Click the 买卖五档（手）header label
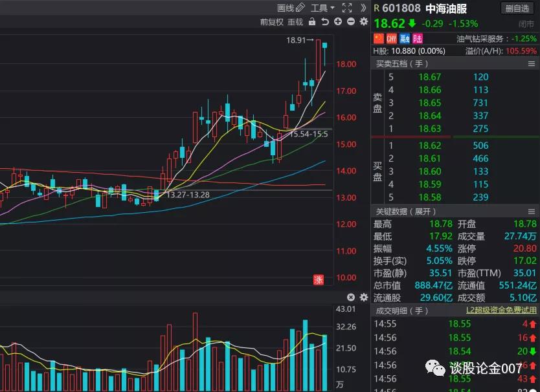Image resolution: width=540 pixels, height=392 pixels. pyautogui.click(x=402, y=63)
